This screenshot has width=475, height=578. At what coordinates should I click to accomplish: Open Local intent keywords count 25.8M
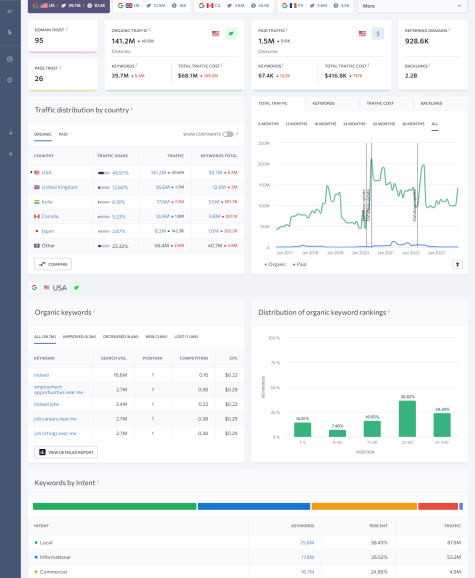[307, 543]
